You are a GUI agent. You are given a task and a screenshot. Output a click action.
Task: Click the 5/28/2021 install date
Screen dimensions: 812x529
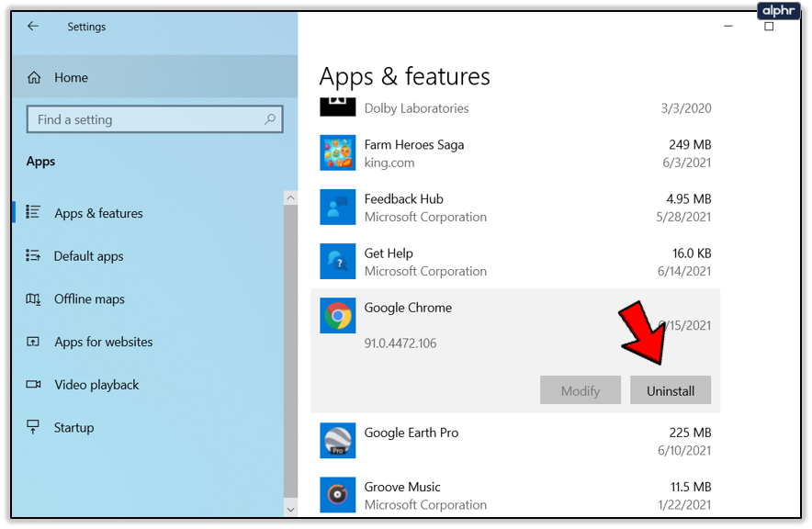683,218
